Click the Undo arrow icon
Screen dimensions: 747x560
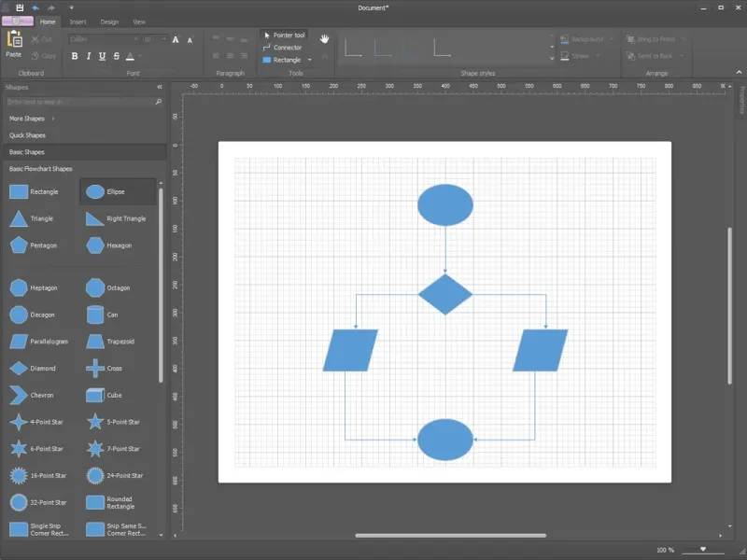[35, 7]
